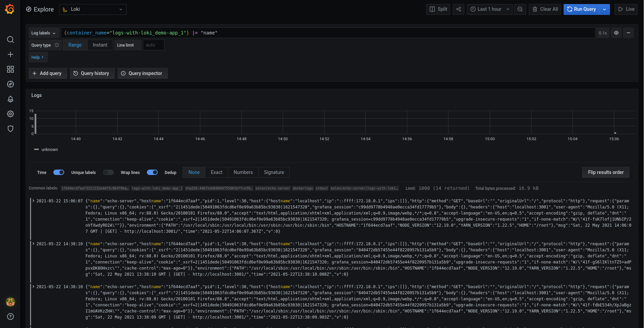
Task: Click the ealen/echo-server common label
Action: 273,188
